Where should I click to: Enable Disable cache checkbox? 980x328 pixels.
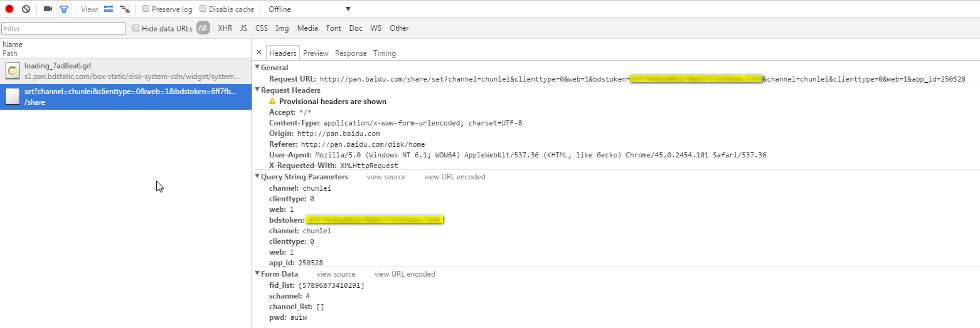pyautogui.click(x=203, y=9)
